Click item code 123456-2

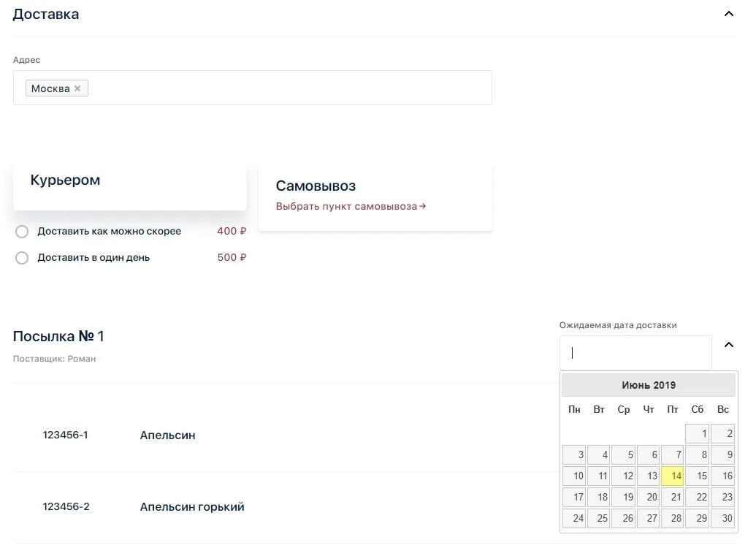pyautogui.click(x=66, y=506)
